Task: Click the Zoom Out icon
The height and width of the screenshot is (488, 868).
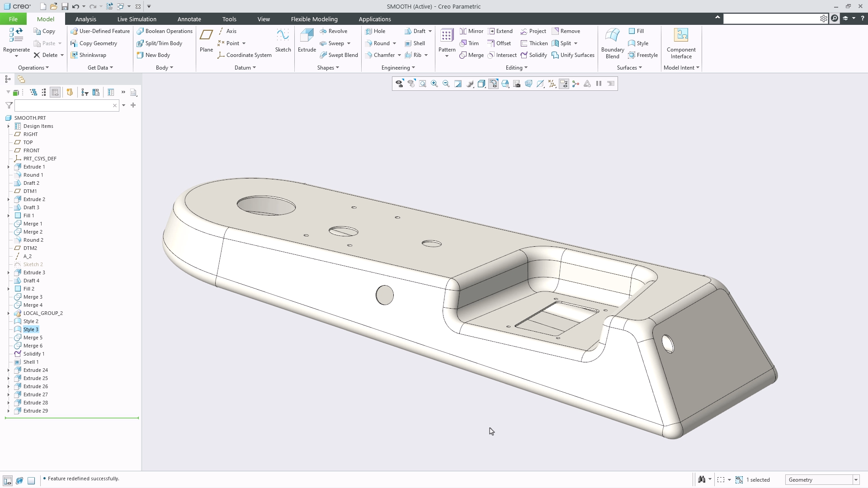Action: tap(446, 84)
